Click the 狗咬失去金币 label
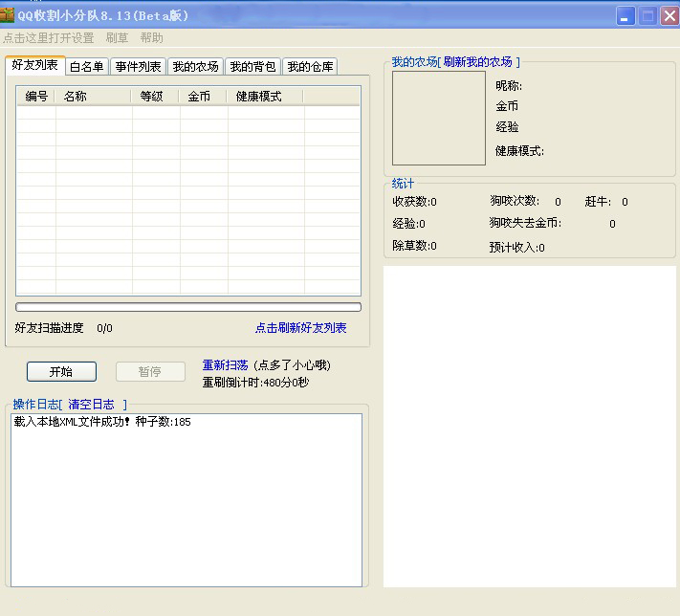Screen dimensions: 680x616 tap(525, 223)
